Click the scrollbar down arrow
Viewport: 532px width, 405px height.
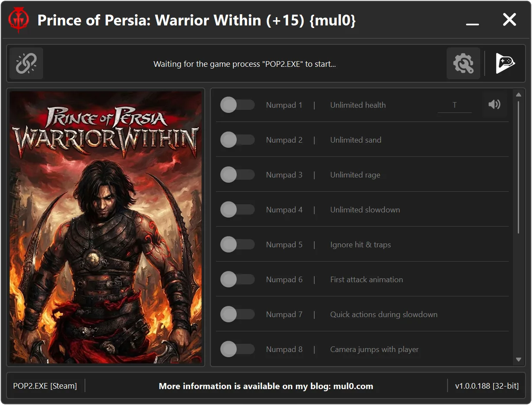519,360
